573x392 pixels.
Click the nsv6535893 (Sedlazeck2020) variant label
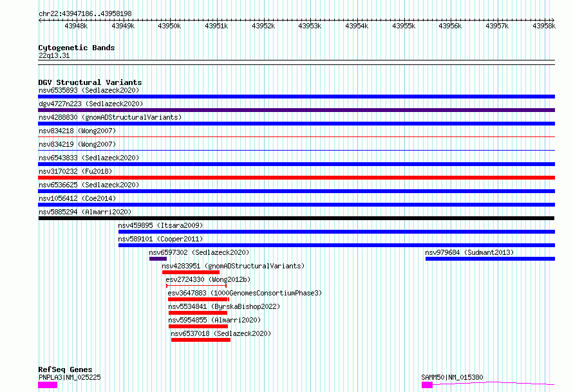[89, 90]
